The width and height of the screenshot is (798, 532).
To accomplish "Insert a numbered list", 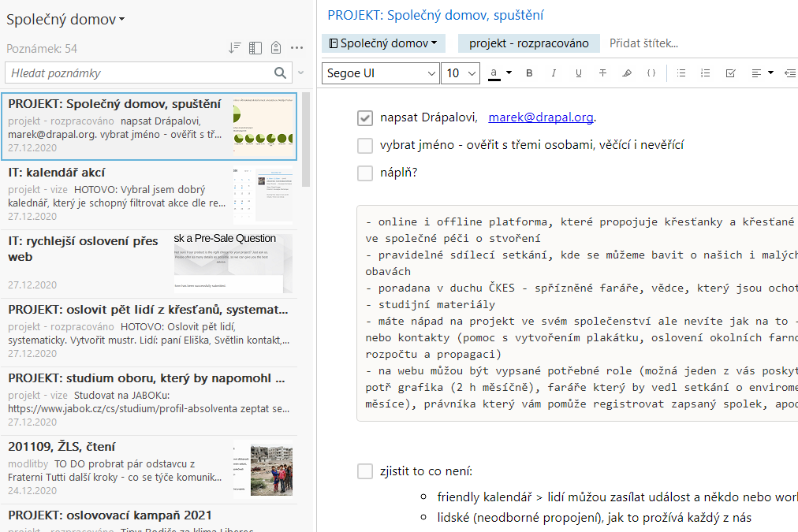I will (706, 73).
